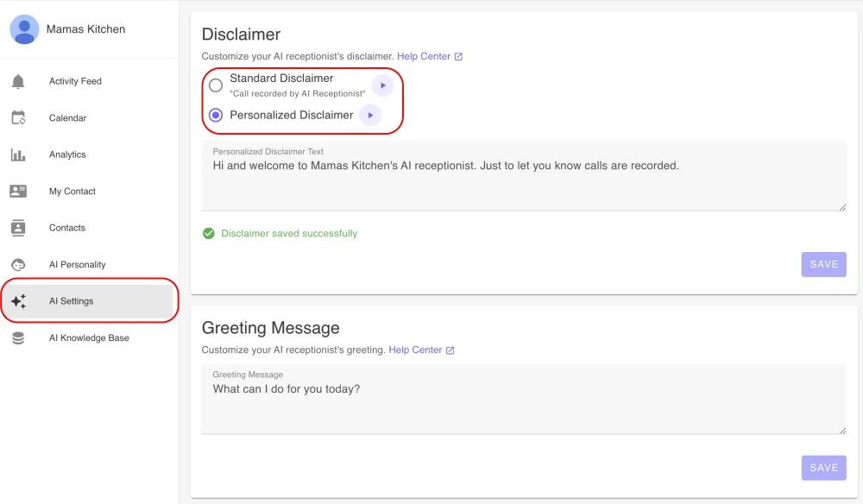This screenshot has width=863, height=504.
Task: Open the AI Personality face icon
Action: [x=17, y=264]
